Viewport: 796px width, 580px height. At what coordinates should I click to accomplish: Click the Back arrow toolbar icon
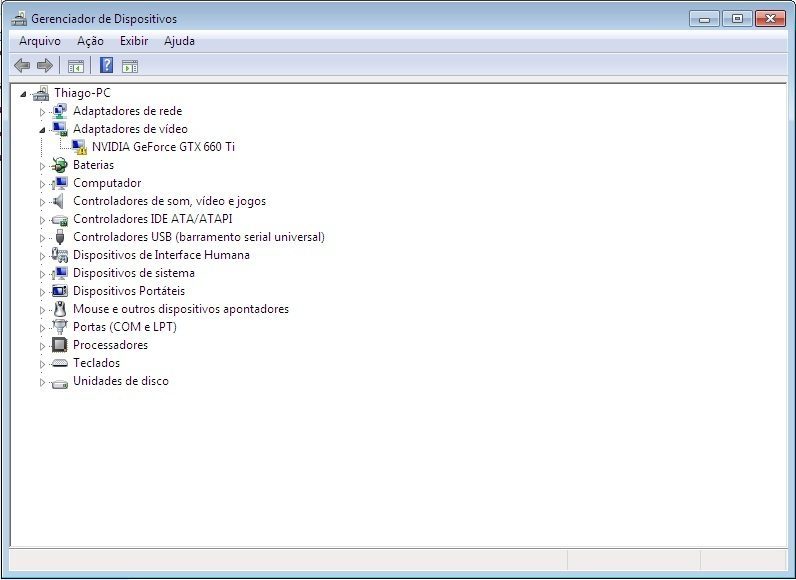(x=22, y=65)
